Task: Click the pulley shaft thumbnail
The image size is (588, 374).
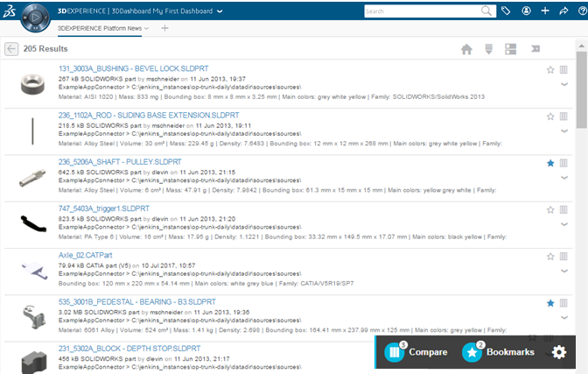Action: [x=32, y=178]
